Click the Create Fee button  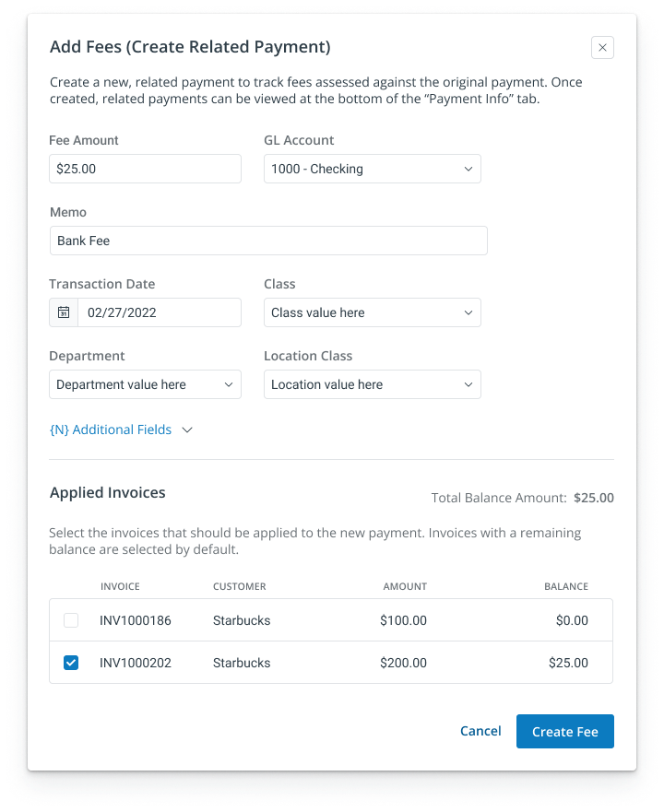(x=564, y=732)
